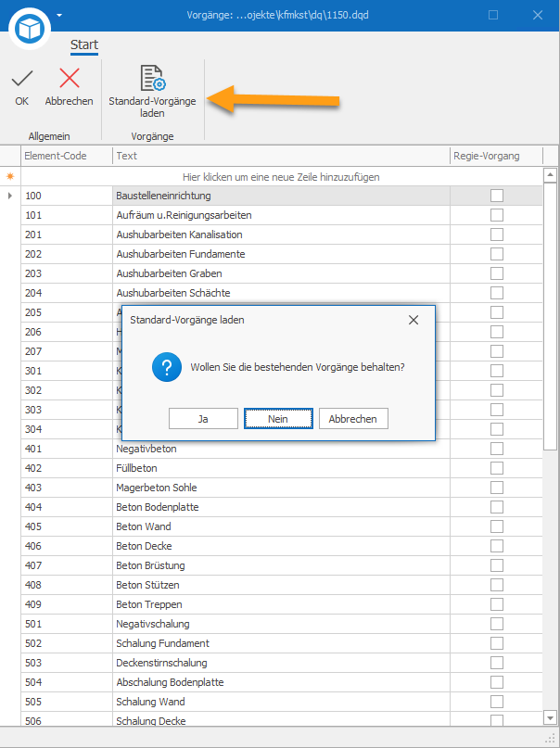Open the quick access dropdown arrow
The height and width of the screenshot is (748, 560).
click(59, 15)
